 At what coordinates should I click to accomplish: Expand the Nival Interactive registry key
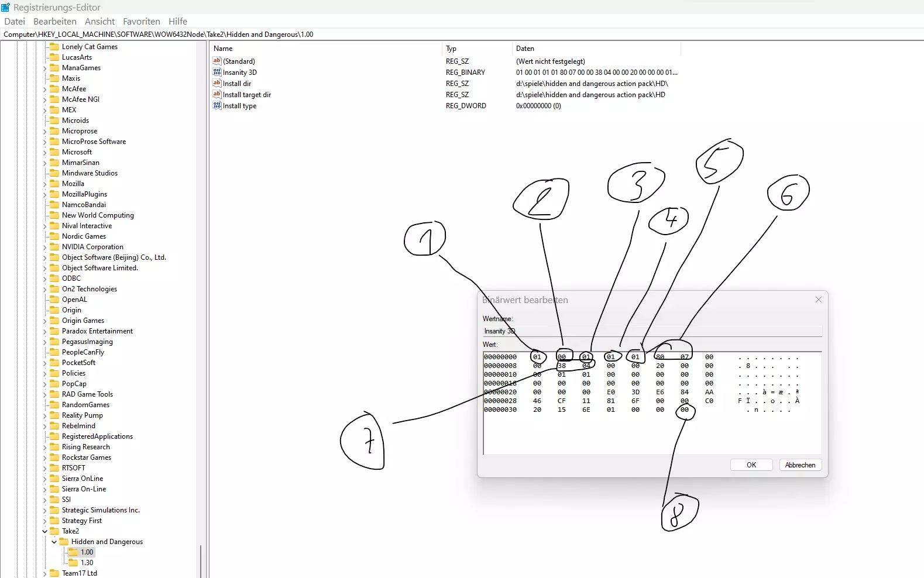point(44,226)
